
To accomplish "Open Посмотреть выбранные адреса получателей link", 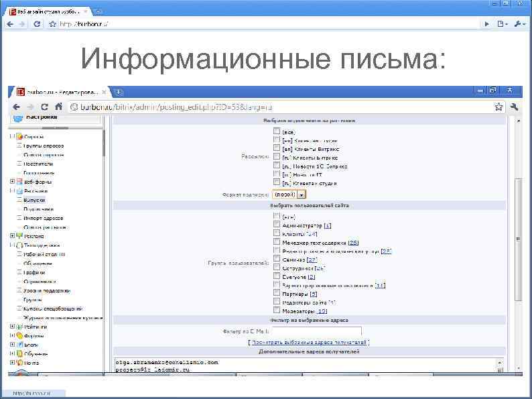I will pyautogui.click(x=309, y=342).
